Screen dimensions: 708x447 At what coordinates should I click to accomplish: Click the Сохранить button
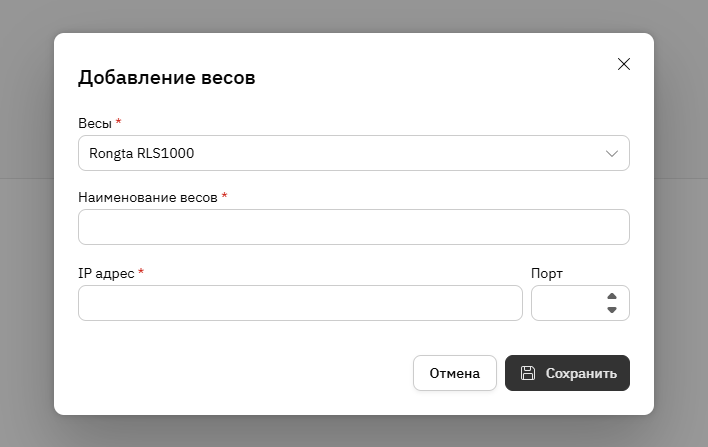(x=567, y=373)
